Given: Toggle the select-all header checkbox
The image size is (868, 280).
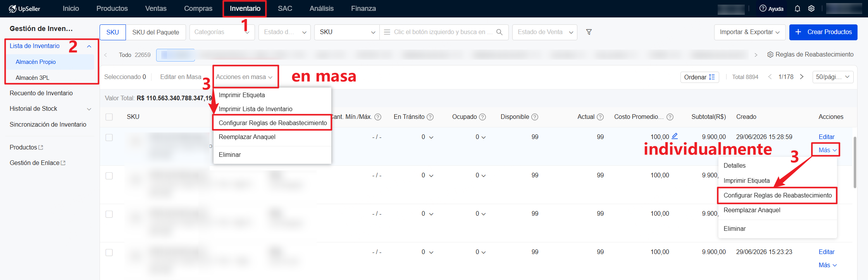Looking at the screenshot, I should [x=109, y=117].
